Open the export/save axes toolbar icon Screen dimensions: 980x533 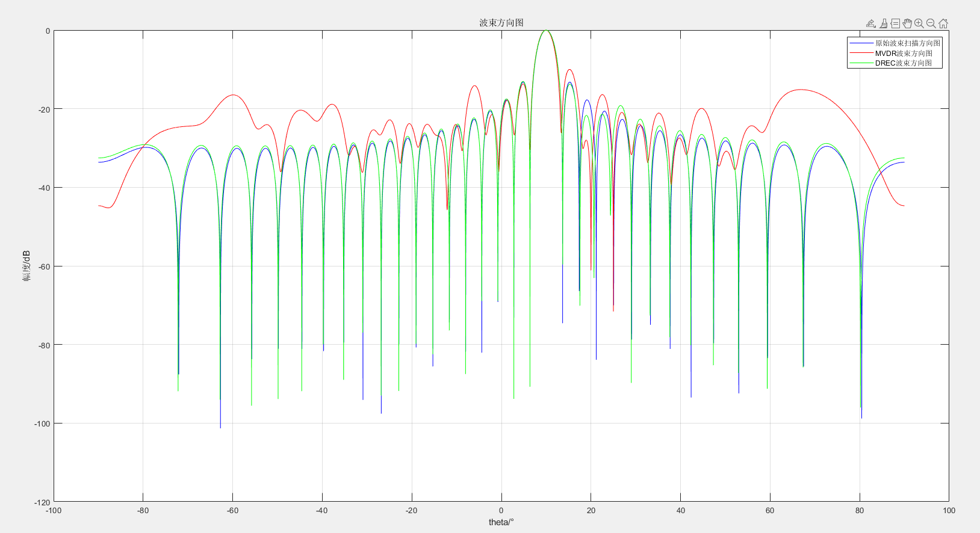(x=871, y=23)
